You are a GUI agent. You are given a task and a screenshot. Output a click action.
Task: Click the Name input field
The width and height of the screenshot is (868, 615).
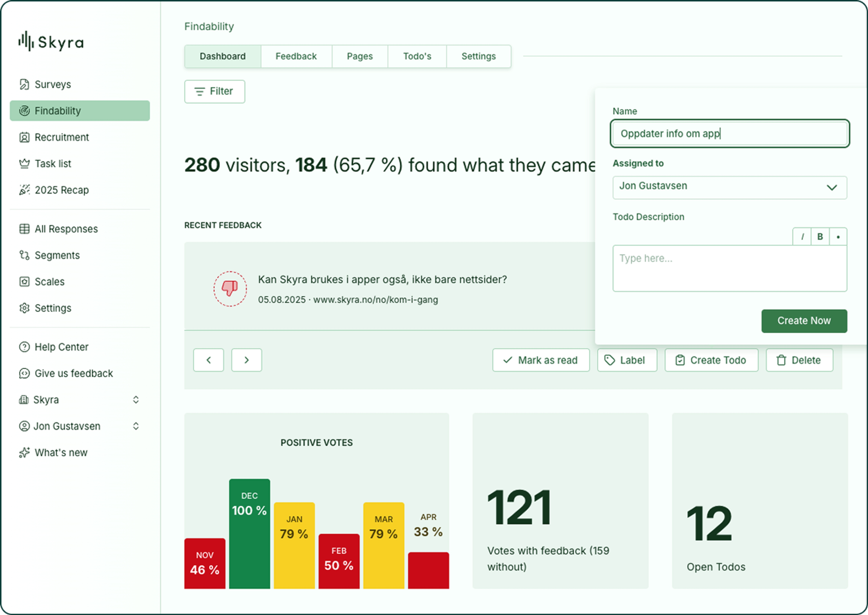click(x=730, y=134)
